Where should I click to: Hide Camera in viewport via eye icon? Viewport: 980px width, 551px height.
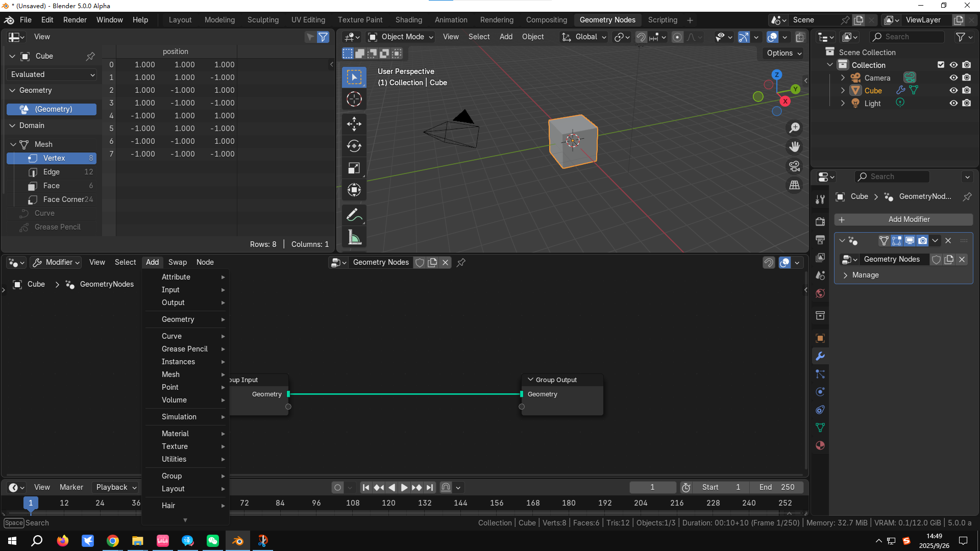click(x=953, y=78)
